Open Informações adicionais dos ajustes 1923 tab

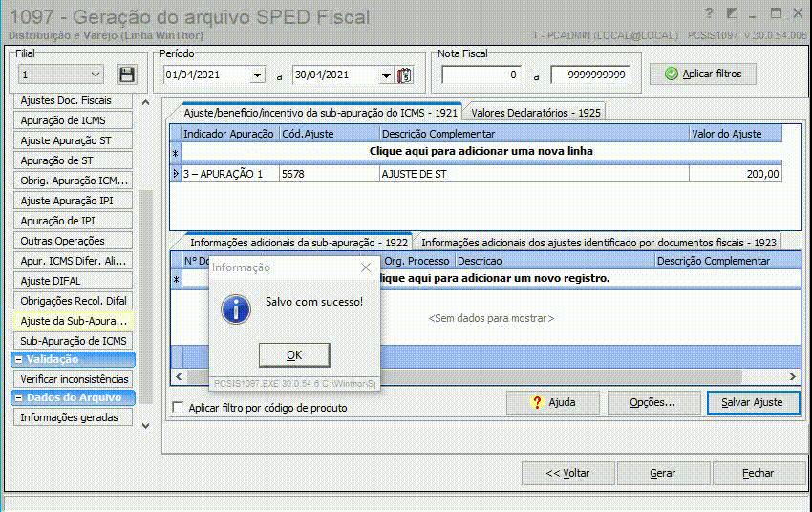tap(599, 243)
